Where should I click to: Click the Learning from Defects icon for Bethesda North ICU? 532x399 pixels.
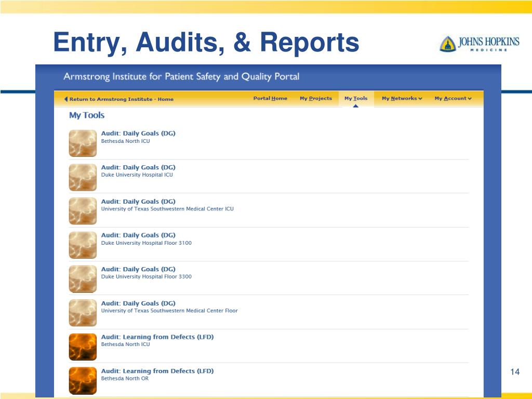click(83, 347)
